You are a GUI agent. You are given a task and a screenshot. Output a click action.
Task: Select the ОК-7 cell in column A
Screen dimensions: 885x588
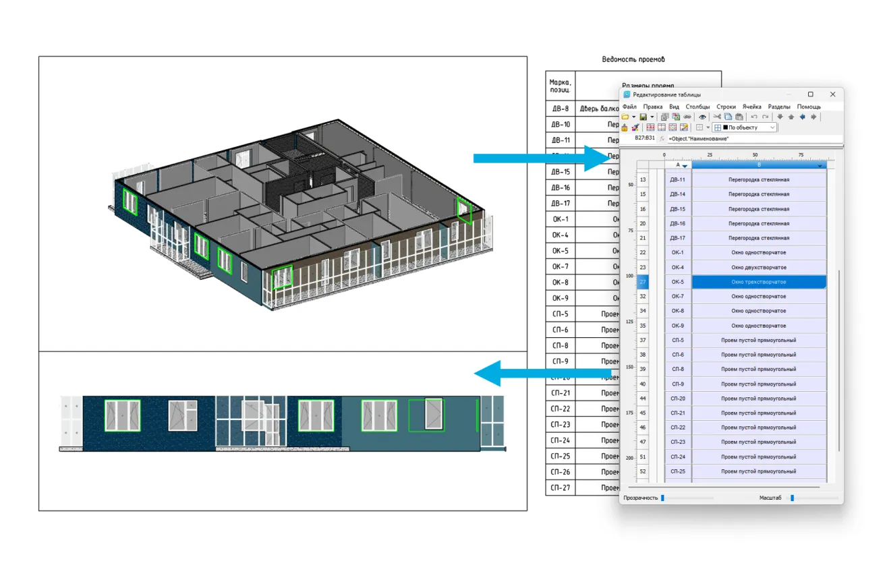[x=677, y=296]
